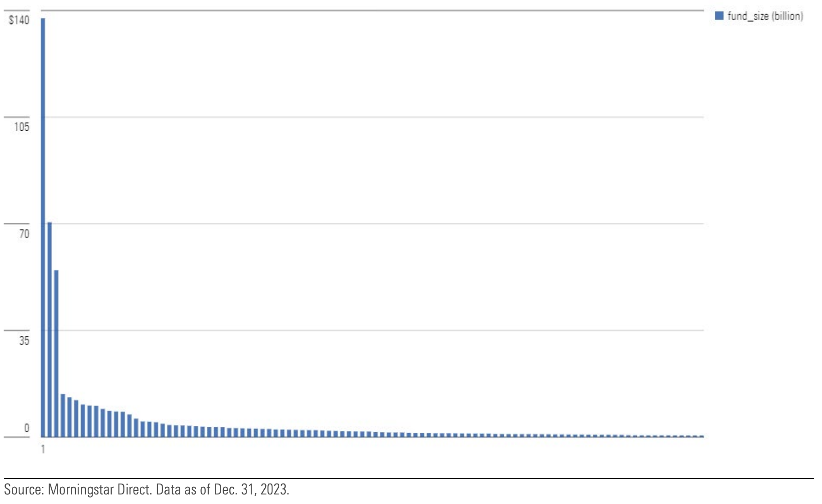Image resolution: width=822 pixels, height=504 pixels.
Task: Select the last bar at the far right
Action: (702, 436)
